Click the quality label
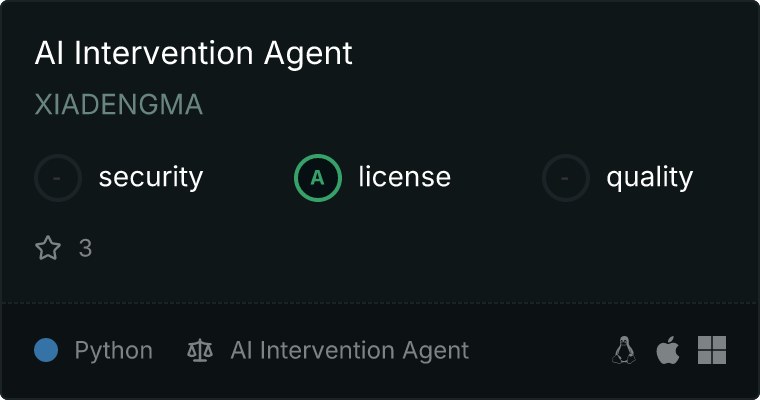 [x=649, y=178]
